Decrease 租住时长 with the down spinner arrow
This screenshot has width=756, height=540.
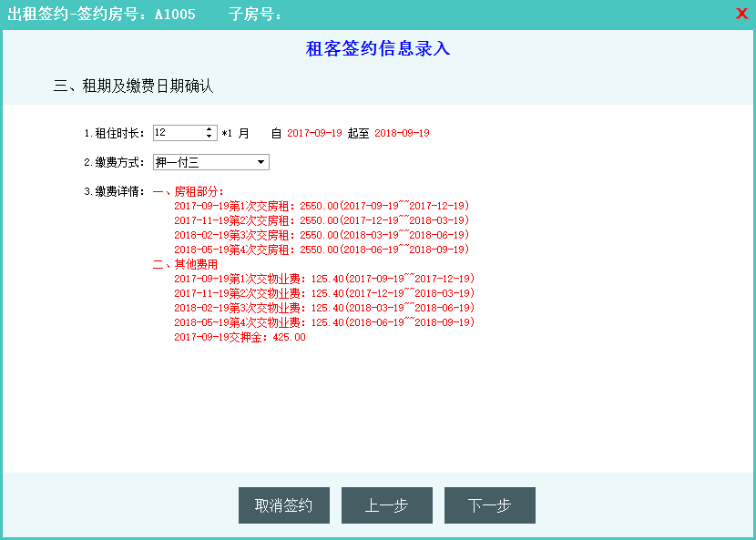coord(210,137)
